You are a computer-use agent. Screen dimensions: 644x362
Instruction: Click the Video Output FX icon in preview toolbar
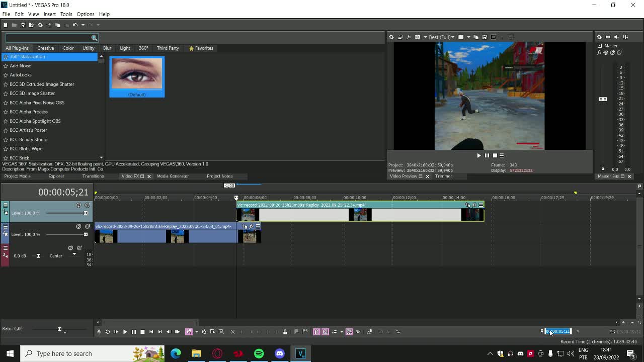pyautogui.click(x=409, y=37)
